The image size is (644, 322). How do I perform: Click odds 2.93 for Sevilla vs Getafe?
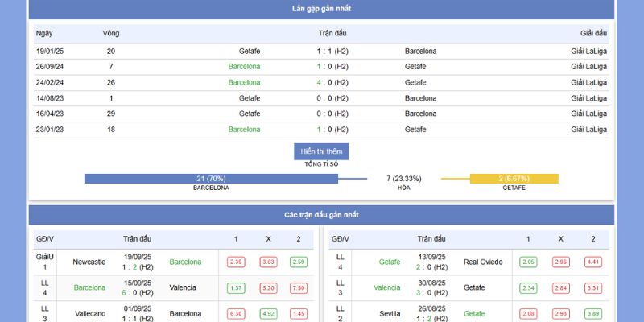560,314
